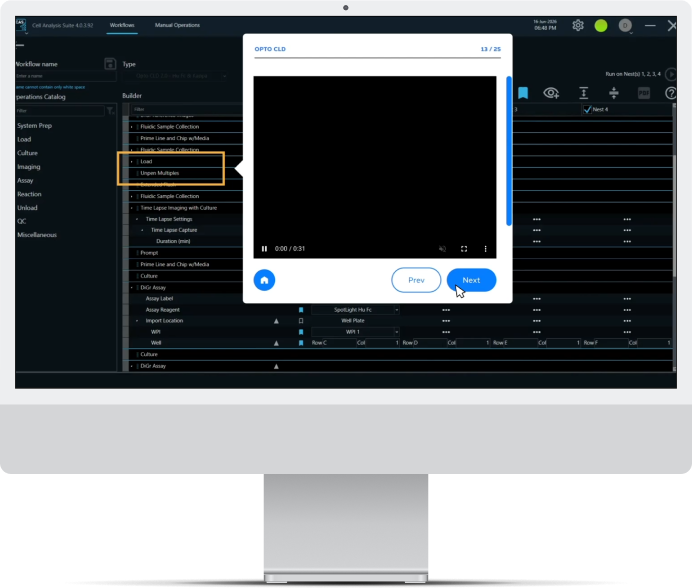The height and width of the screenshot is (588, 692).
Task: Enter fullscreen for the tutorial video
Action: pyautogui.click(x=464, y=249)
